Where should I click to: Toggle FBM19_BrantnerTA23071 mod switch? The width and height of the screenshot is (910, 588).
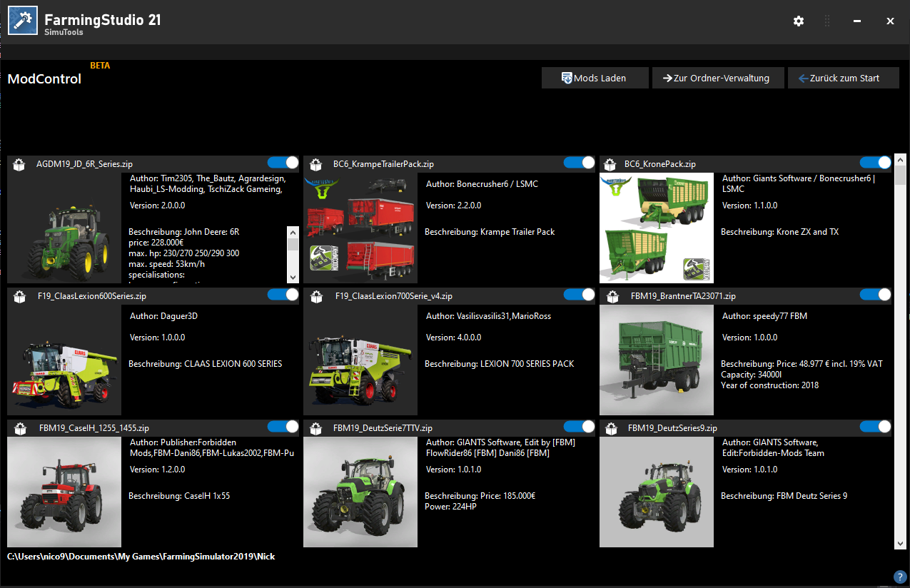point(876,295)
